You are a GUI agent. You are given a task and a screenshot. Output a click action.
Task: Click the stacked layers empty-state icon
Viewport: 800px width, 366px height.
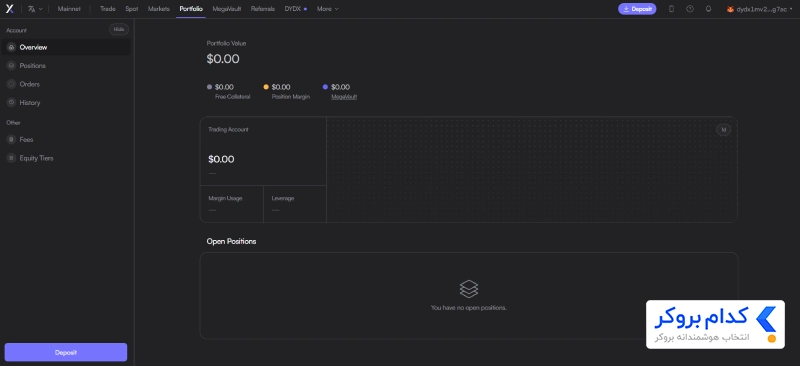[469, 289]
